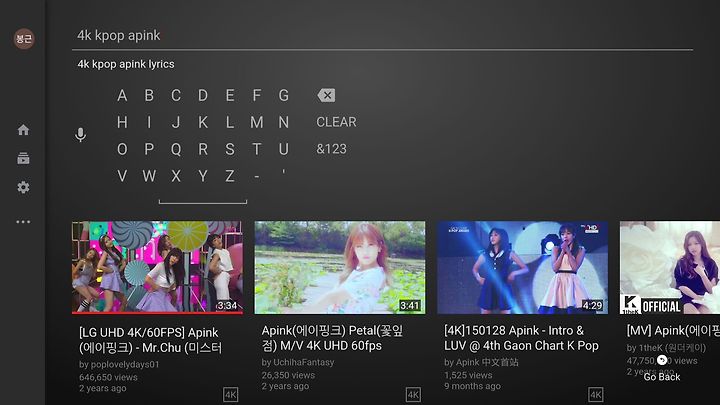Select letter Y on keyboard
This screenshot has height=405, width=720.
coord(203,176)
